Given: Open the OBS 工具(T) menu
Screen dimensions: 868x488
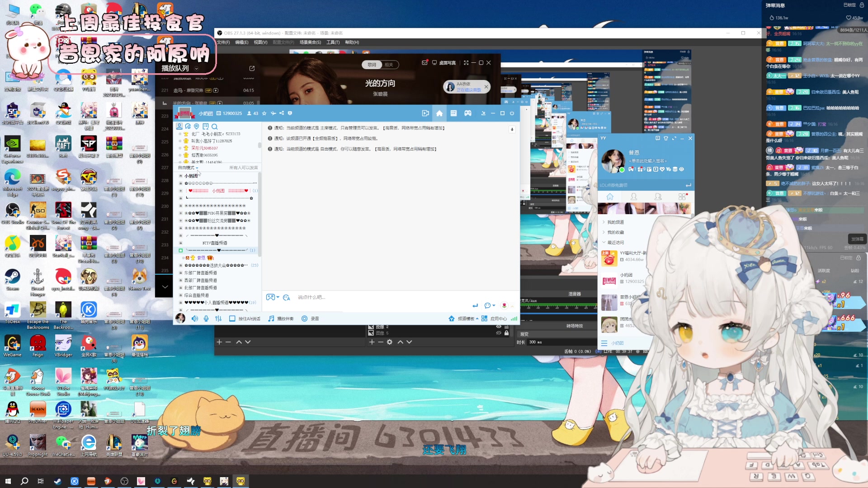Looking at the screenshot, I should point(333,42).
